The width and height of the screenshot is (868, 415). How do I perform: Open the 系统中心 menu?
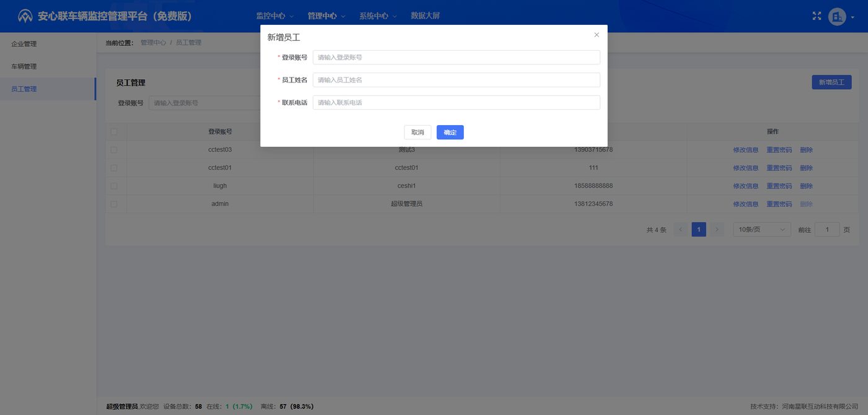click(378, 16)
